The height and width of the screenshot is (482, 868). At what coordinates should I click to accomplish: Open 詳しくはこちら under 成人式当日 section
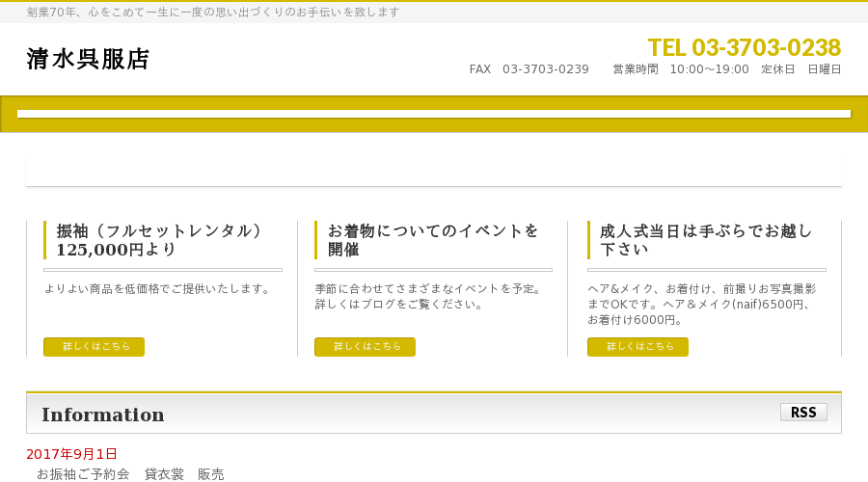click(637, 347)
